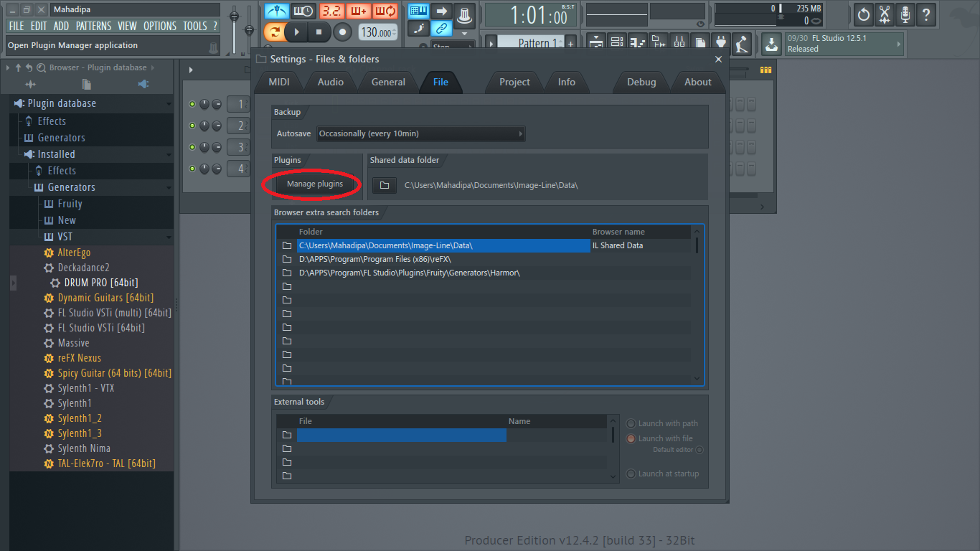The height and width of the screenshot is (551, 980).
Task: Mute channel 3 green LED
Action: (x=192, y=147)
